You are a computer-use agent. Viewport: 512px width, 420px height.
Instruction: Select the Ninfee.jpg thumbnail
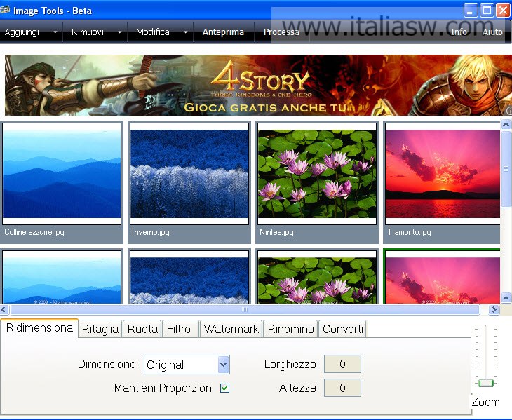317,174
